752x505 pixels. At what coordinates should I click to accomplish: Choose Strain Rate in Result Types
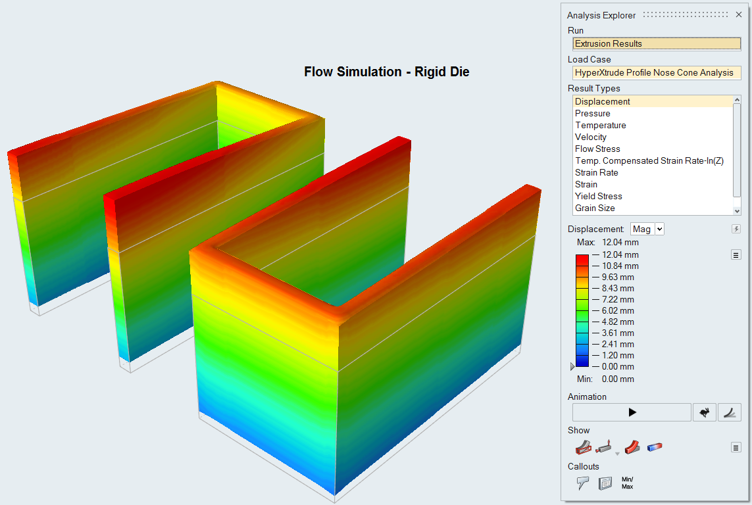point(596,173)
